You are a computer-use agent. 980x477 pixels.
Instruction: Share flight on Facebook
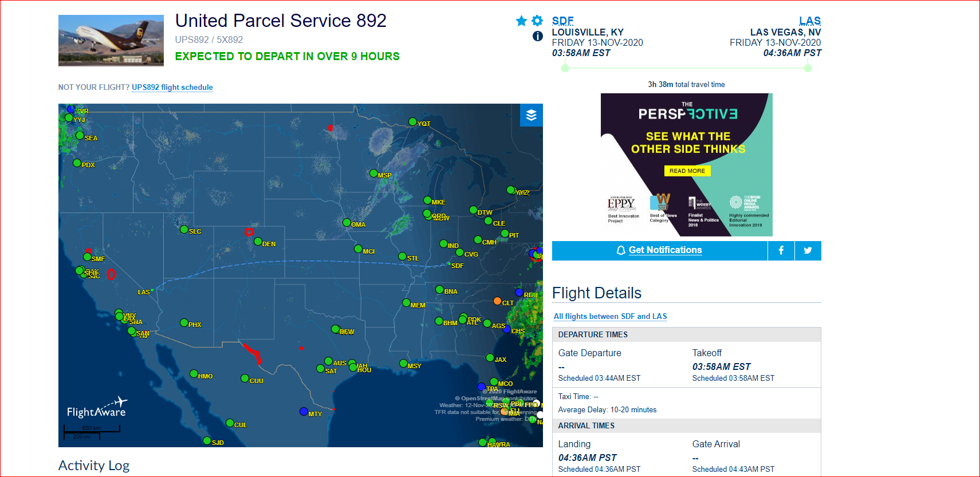781,250
